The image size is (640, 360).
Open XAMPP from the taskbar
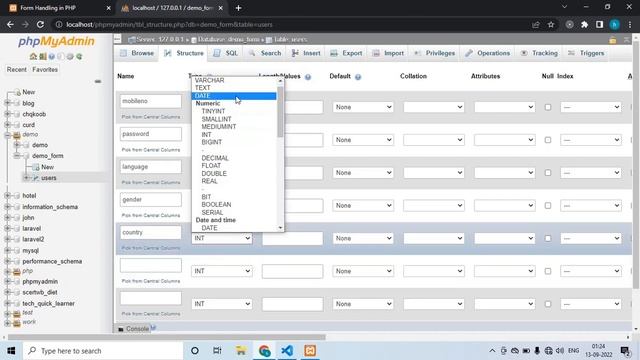[310, 351]
